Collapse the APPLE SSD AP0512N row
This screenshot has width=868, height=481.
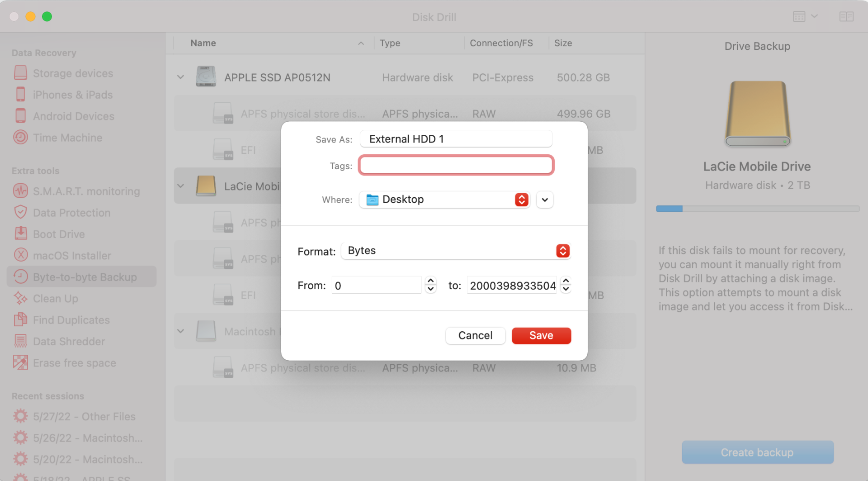tap(181, 77)
